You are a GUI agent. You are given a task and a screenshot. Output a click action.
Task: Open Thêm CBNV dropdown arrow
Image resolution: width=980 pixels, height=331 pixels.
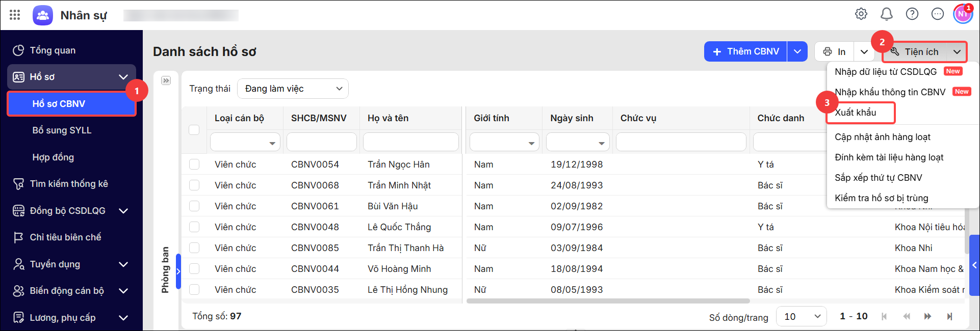click(x=797, y=51)
